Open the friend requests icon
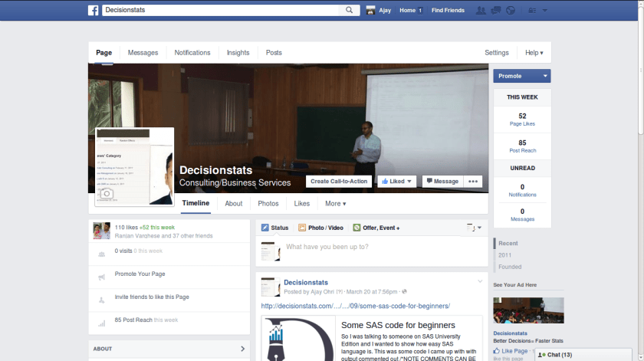This screenshot has width=644, height=361. tap(481, 10)
